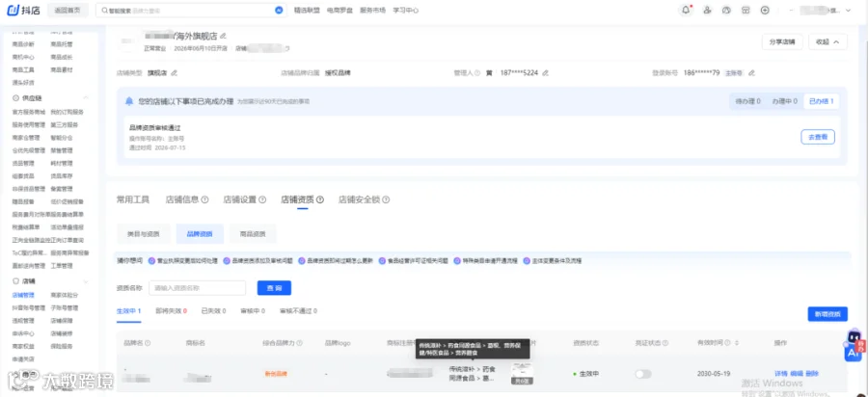This screenshot has height=397, width=868.
Task: Edit the manager phone number pencil icon
Action: [x=545, y=72]
